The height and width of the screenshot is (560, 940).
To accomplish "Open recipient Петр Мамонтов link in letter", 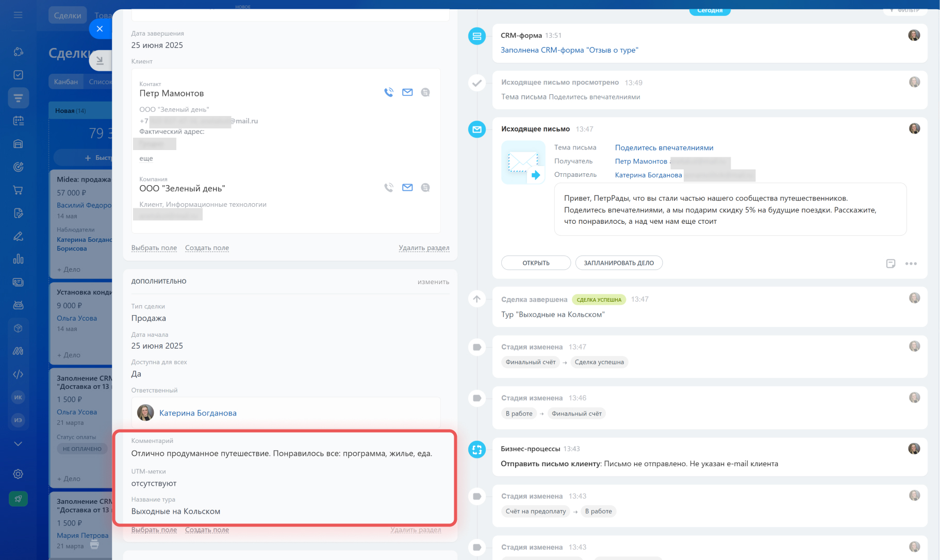I will tap(641, 161).
